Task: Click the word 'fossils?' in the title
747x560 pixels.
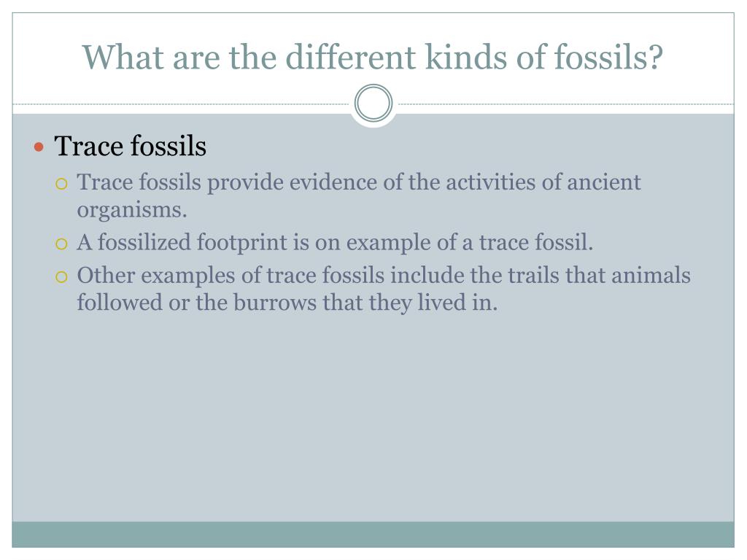Action: point(608,57)
